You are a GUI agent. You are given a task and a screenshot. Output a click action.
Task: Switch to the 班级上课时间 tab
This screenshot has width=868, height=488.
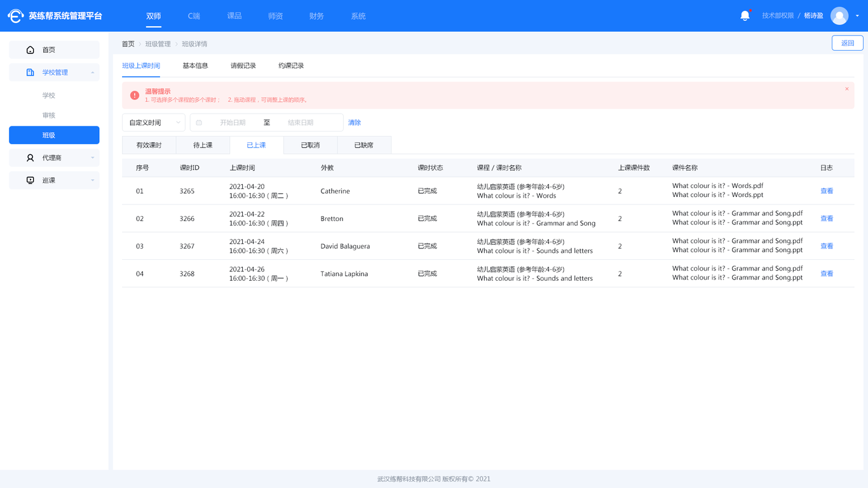point(141,65)
